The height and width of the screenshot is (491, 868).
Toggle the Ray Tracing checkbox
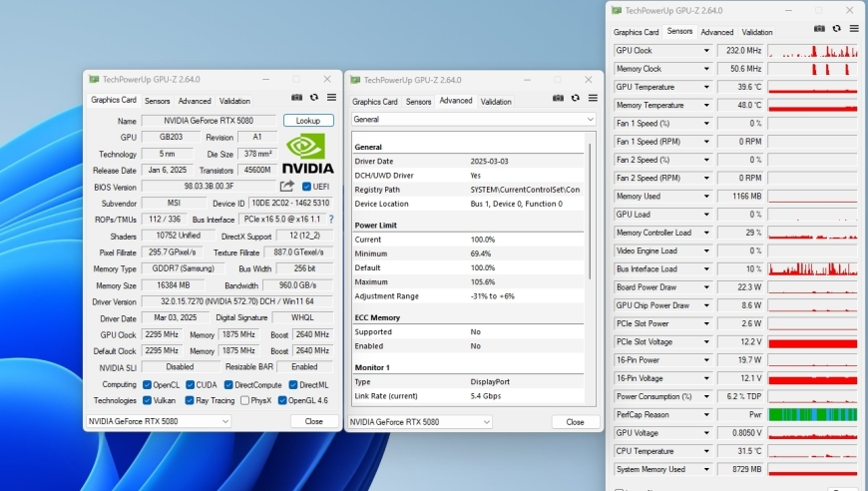tap(190, 400)
